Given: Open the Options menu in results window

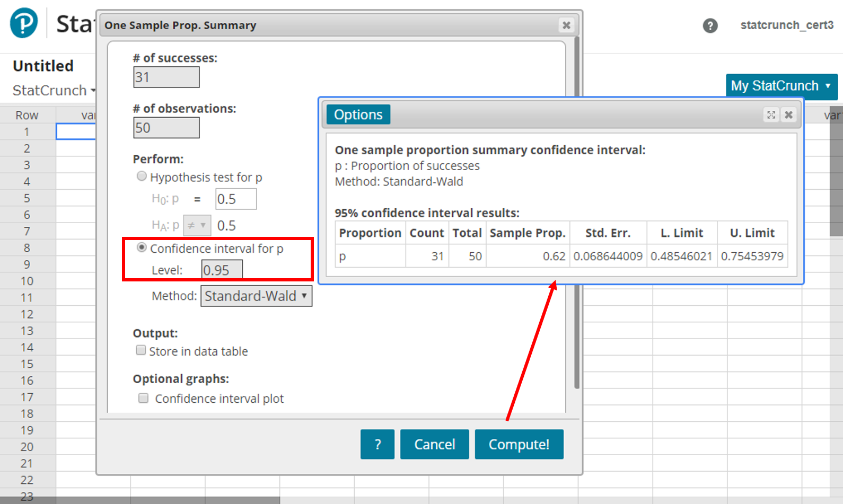Looking at the screenshot, I should tap(358, 115).
